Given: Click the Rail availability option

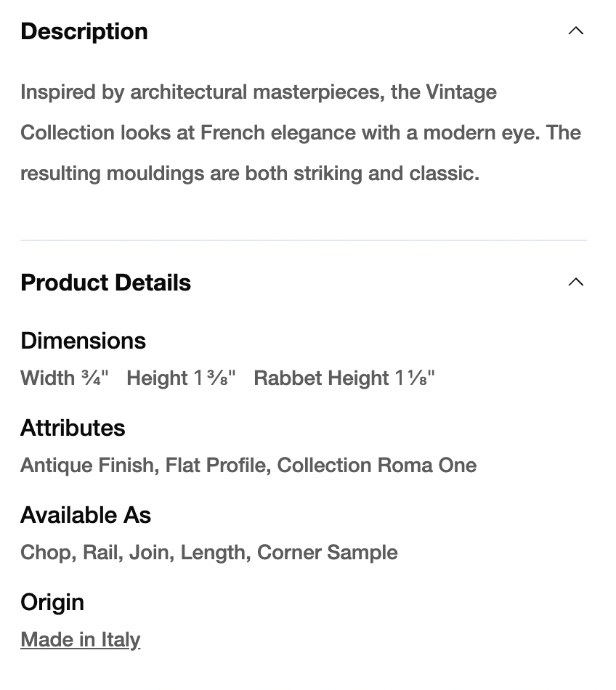Looking at the screenshot, I should click(101, 552).
